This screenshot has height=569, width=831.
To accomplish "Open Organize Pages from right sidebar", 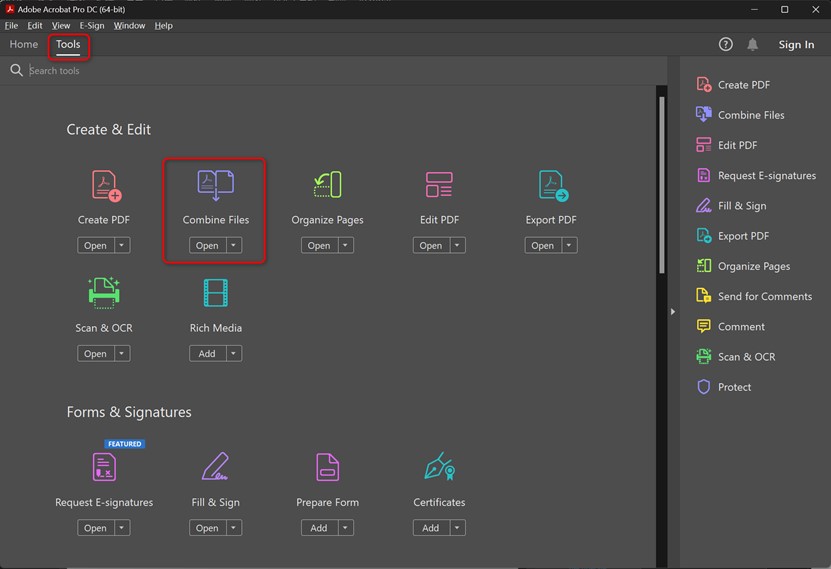I will [x=743, y=266].
